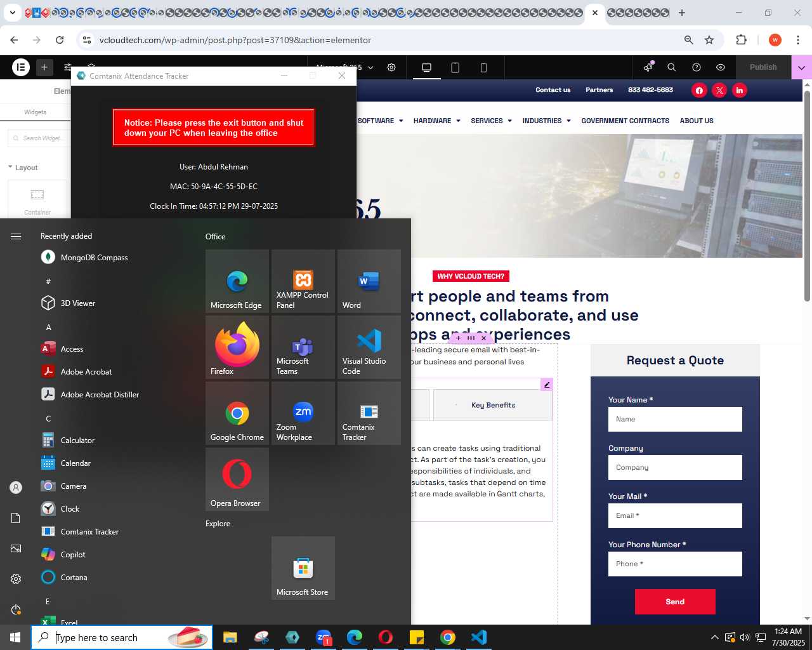The width and height of the screenshot is (812, 650).
Task: Open Pictures icon in Start menu sidebar
Action: [x=16, y=548]
